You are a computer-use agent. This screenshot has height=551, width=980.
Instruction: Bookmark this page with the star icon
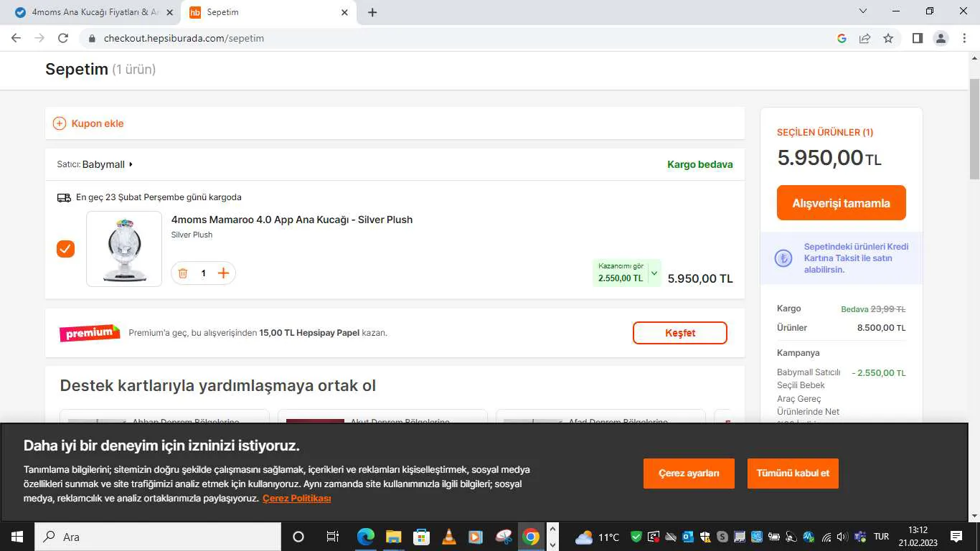888,39
